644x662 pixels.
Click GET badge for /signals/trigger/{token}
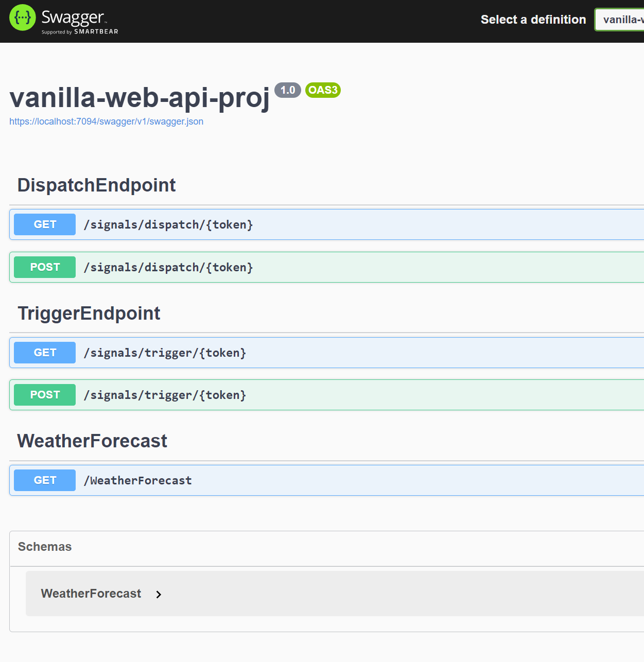tap(45, 353)
